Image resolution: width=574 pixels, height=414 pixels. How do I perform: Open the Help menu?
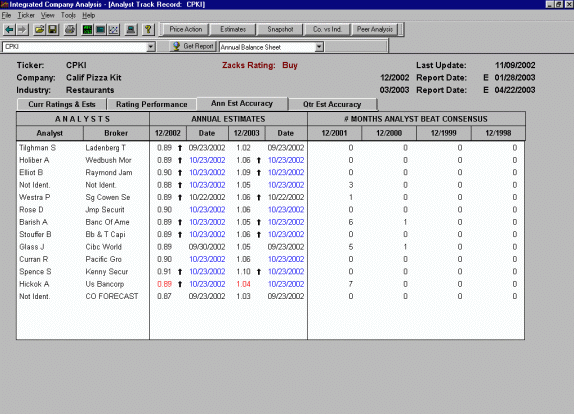[x=89, y=15]
